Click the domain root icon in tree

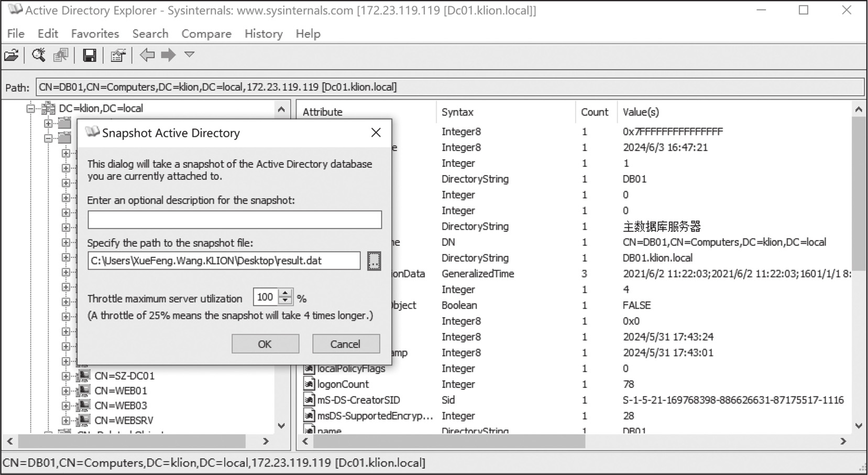tap(48, 109)
